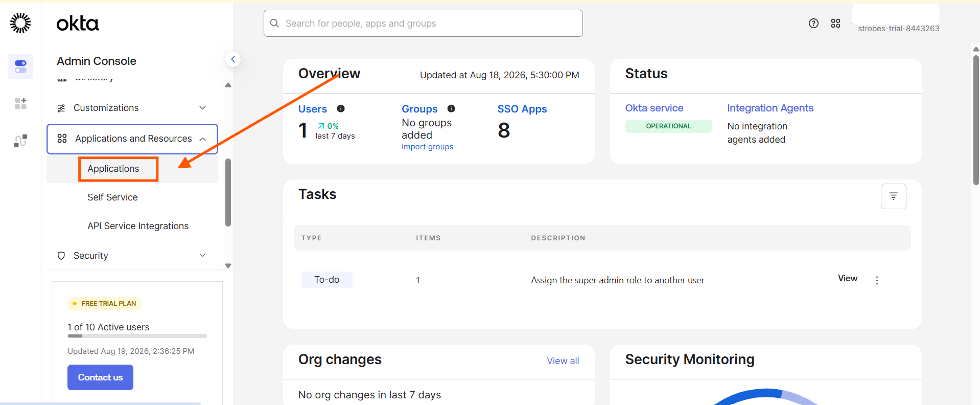Image resolution: width=980 pixels, height=405 pixels.
Task: Click the TYPE column header
Action: coord(312,238)
